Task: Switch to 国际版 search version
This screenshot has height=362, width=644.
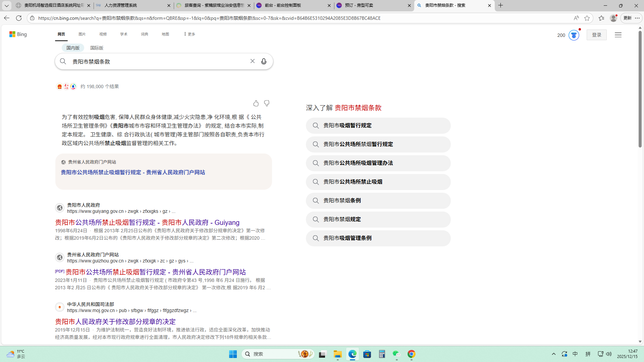Action: click(x=97, y=48)
